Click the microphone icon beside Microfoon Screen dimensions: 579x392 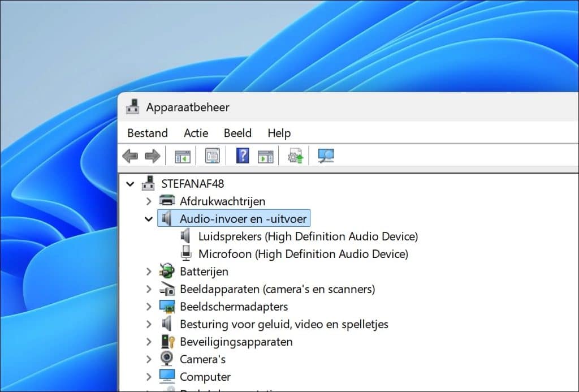coord(185,253)
